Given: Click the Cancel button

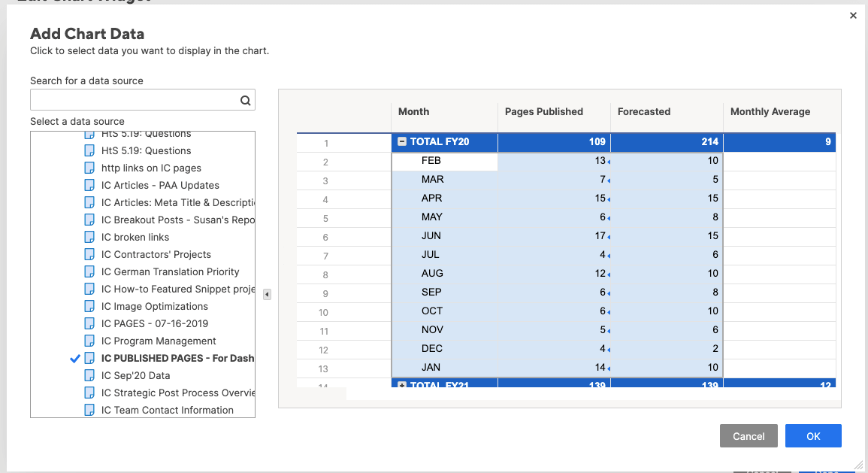Looking at the screenshot, I should tap(749, 435).
